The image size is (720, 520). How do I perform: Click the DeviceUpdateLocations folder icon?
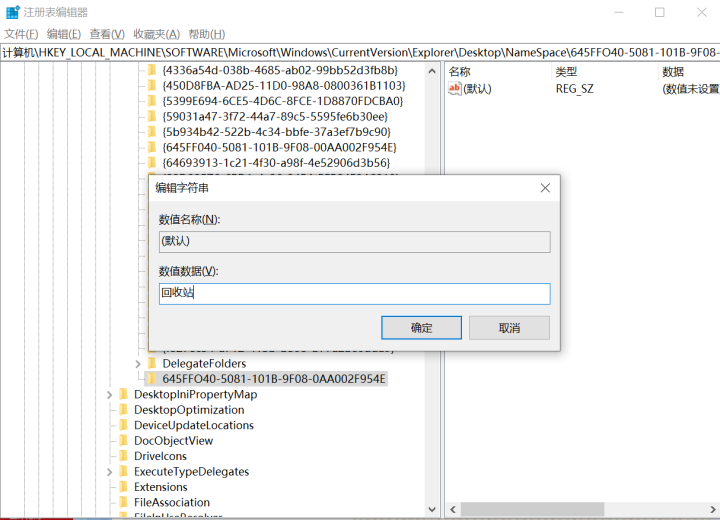click(124, 425)
